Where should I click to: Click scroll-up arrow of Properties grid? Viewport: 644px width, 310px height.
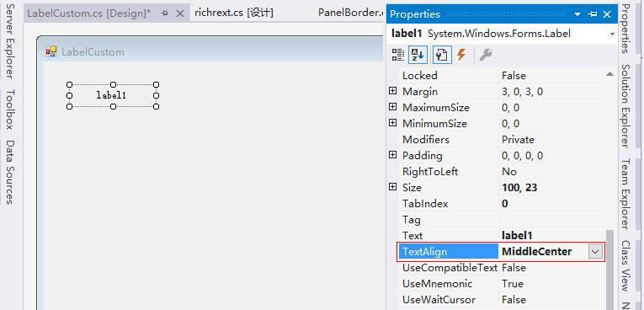(610, 74)
